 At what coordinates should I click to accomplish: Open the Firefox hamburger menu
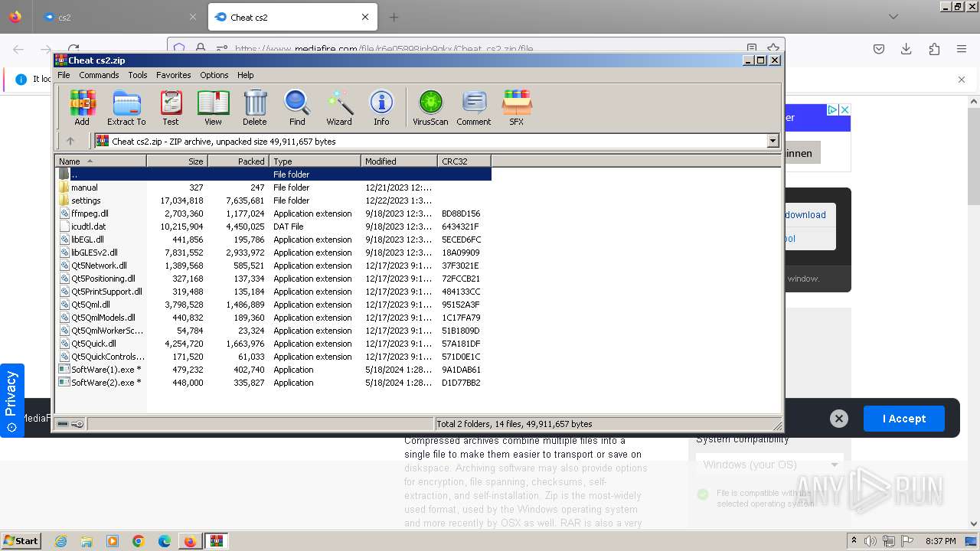point(962,49)
